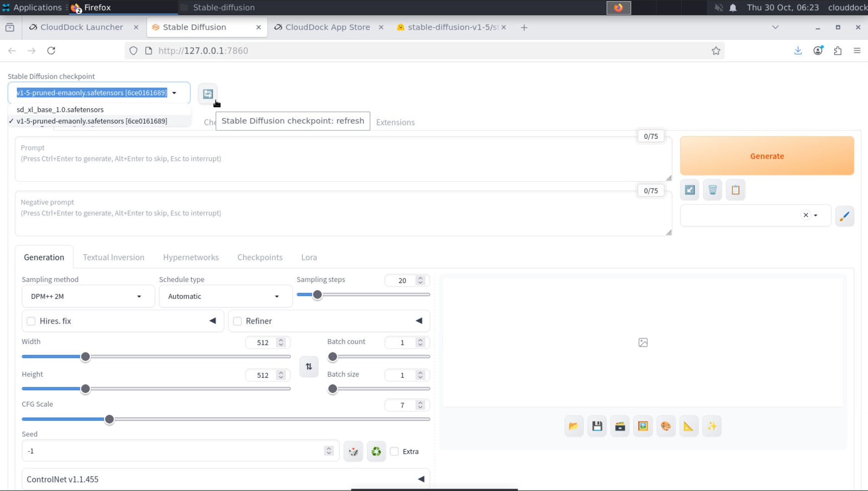Image resolution: width=868 pixels, height=491 pixels.
Task: Click the clipboard icon below Generate
Action: [x=735, y=190]
